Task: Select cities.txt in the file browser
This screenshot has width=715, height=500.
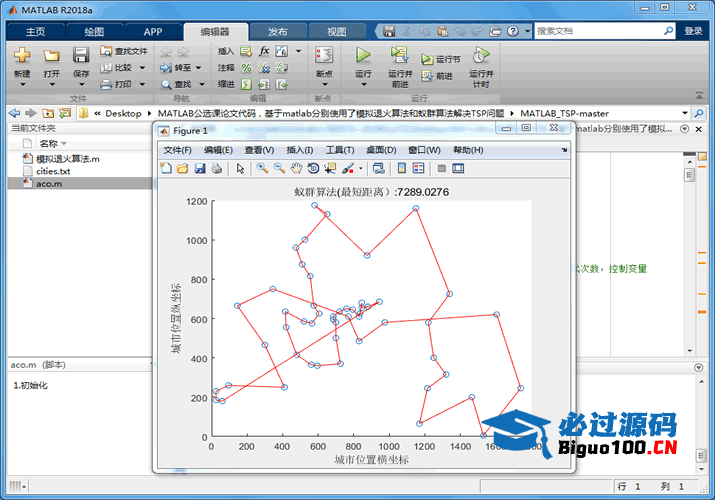Action: (53, 171)
